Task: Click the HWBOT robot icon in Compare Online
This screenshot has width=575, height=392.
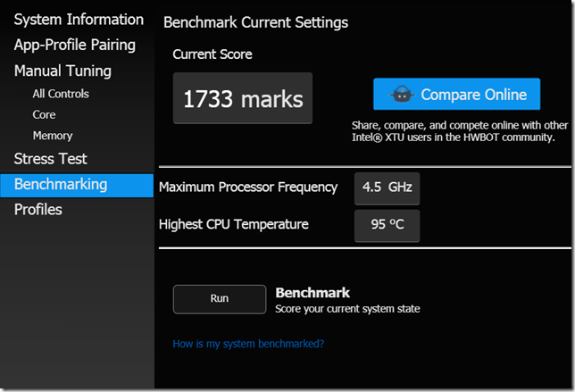Action: (x=402, y=95)
